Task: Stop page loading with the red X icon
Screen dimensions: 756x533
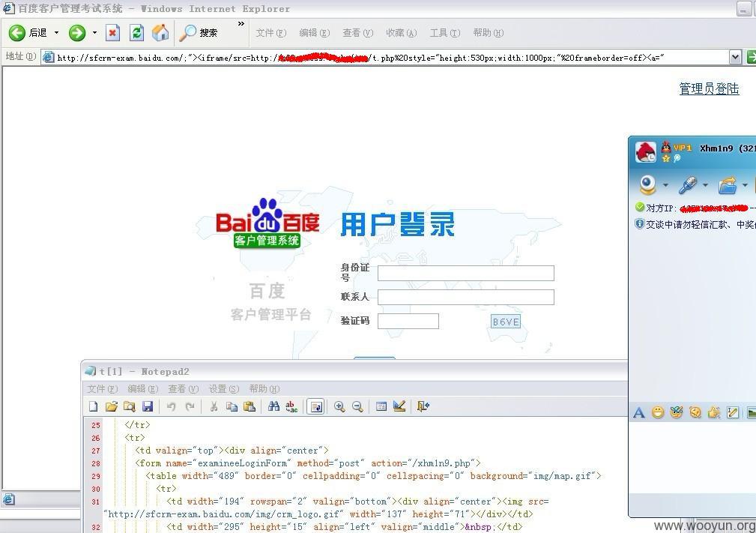Action: pyautogui.click(x=112, y=33)
